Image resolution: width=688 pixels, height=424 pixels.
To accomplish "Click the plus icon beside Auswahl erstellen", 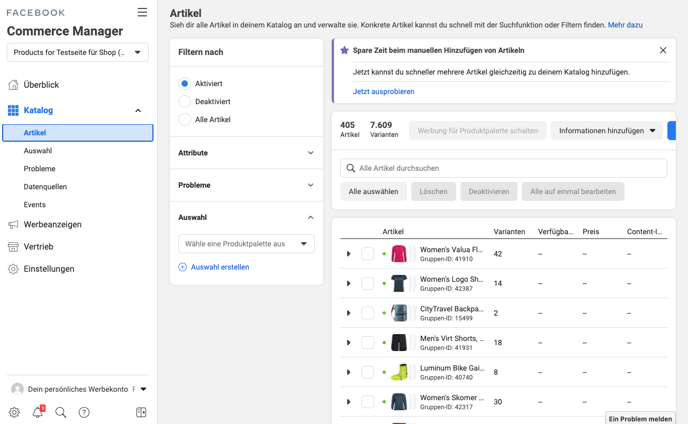I will 183,267.
